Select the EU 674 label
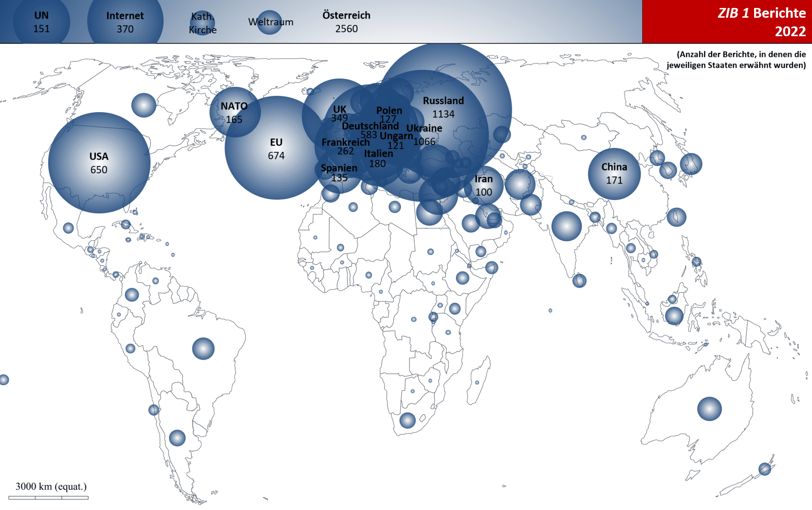Image resolution: width=812 pixels, height=510 pixels. click(x=276, y=149)
